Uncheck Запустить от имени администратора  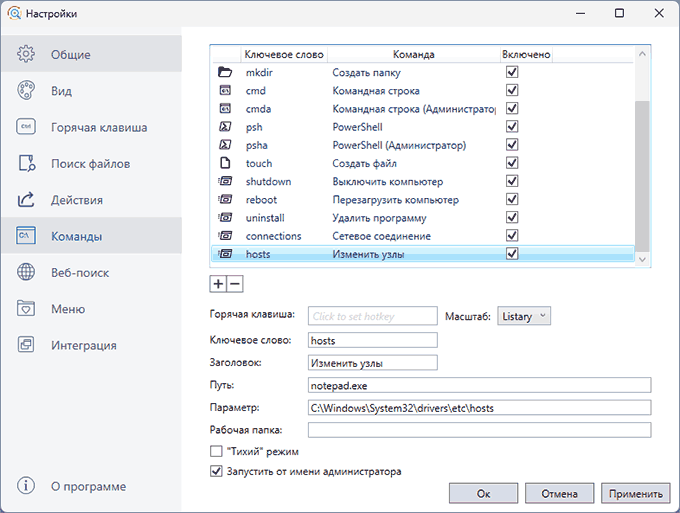tap(216, 471)
